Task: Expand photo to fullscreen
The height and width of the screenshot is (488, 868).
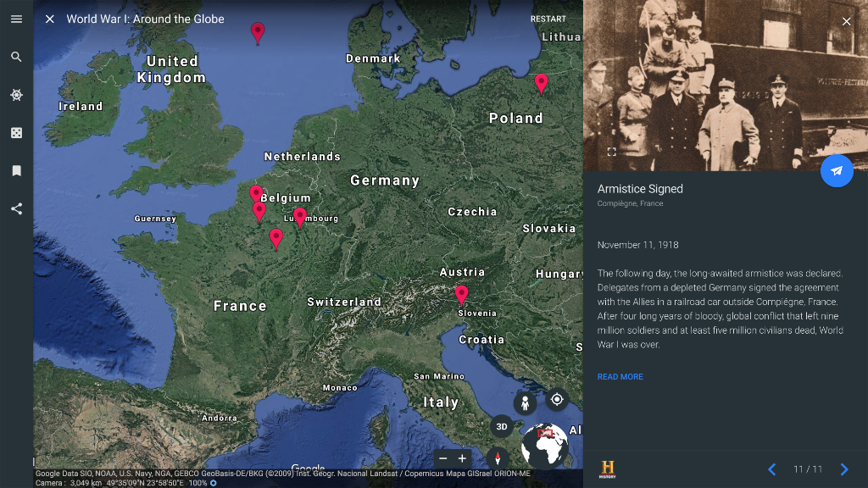Action: pyautogui.click(x=612, y=152)
